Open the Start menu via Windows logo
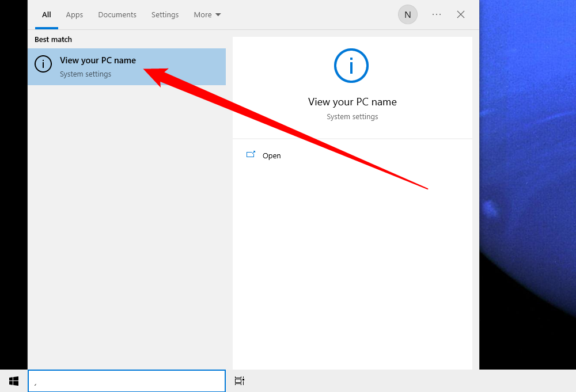576x392 pixels. [13, 380]
